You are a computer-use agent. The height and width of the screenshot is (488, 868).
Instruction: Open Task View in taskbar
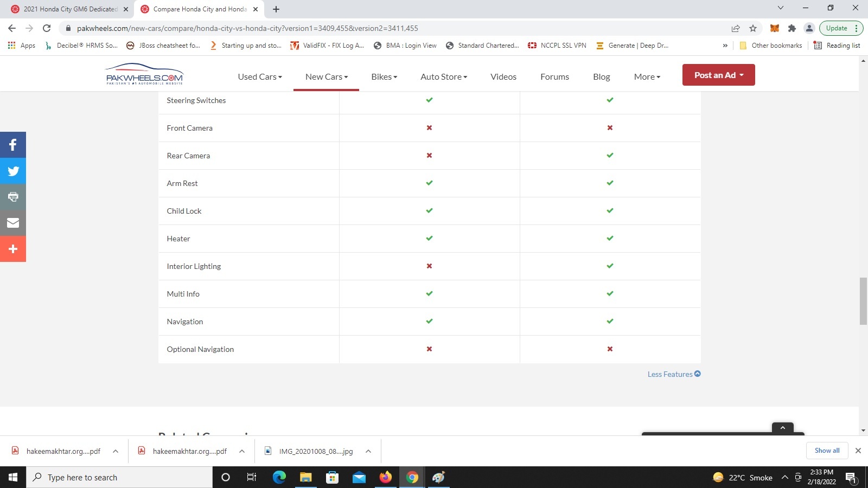tap(252, 477)
